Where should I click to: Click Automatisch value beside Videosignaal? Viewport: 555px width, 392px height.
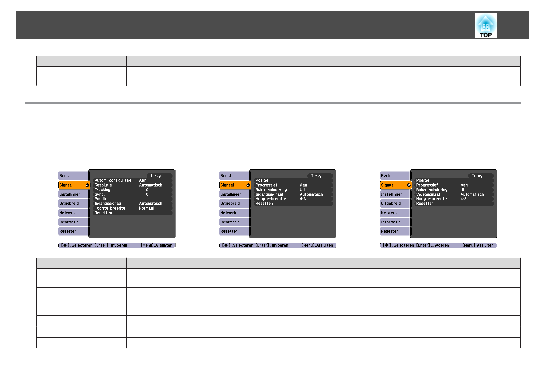coord(472,194)
